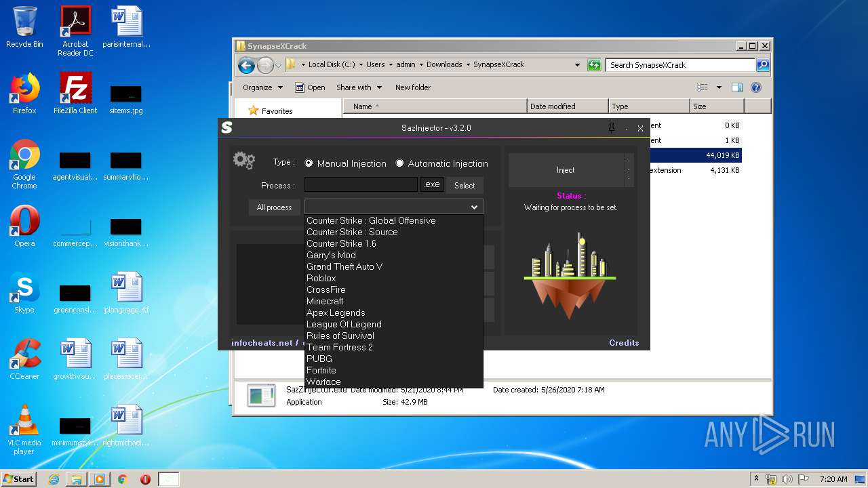This screenshot has width=868, height=488.
Task: Open VLC media player desktop icon
Action: tap(24, 430)
